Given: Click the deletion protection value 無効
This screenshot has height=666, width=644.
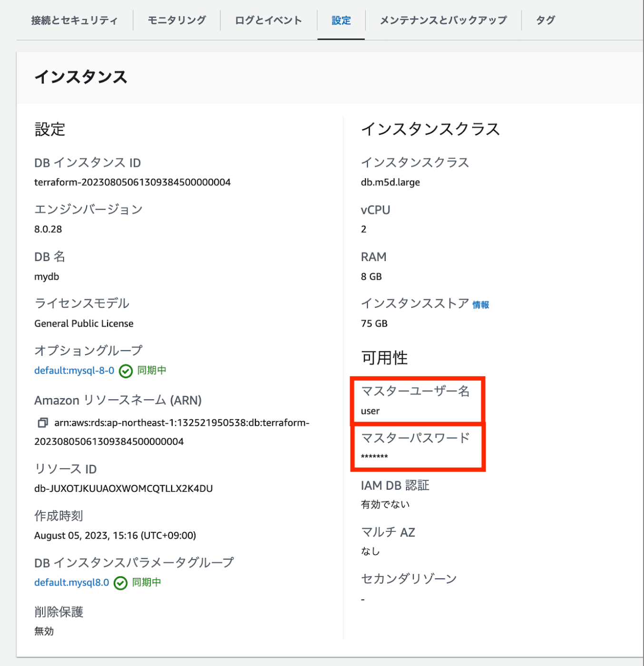Looking at the screenshot, I should pyautogui.click(x=44, y=631).
